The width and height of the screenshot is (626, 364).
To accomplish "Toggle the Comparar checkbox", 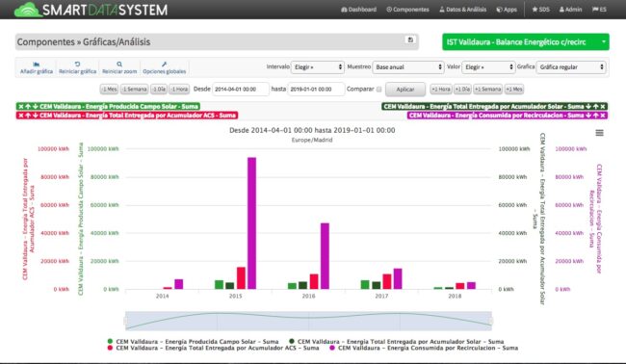I will pyautogui.click(x=378, y=90).
